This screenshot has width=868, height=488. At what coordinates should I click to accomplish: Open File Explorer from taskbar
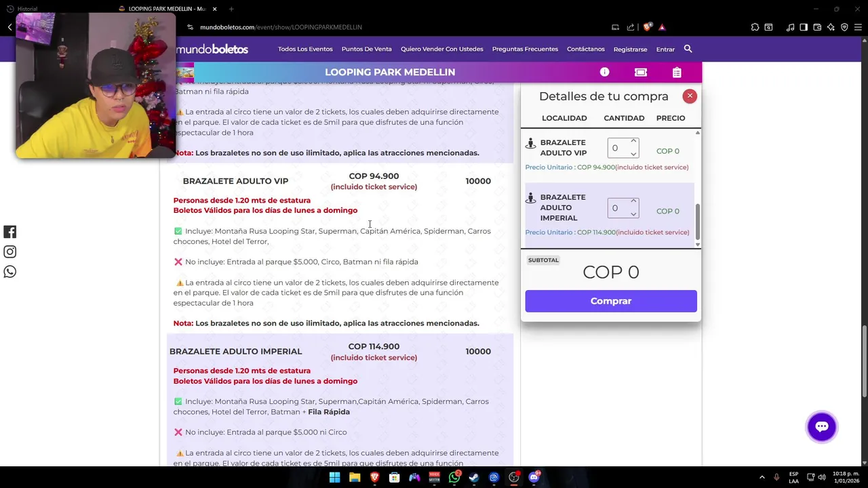(355, 477)
